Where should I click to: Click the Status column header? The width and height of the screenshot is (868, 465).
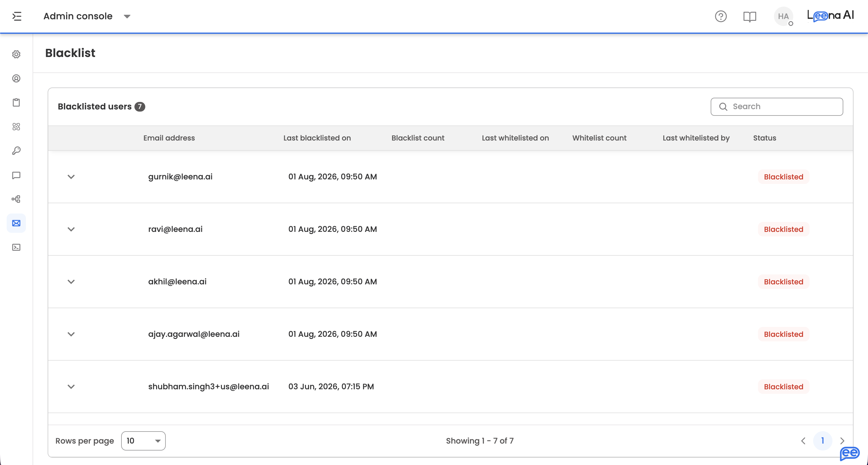tap(765, 138)
